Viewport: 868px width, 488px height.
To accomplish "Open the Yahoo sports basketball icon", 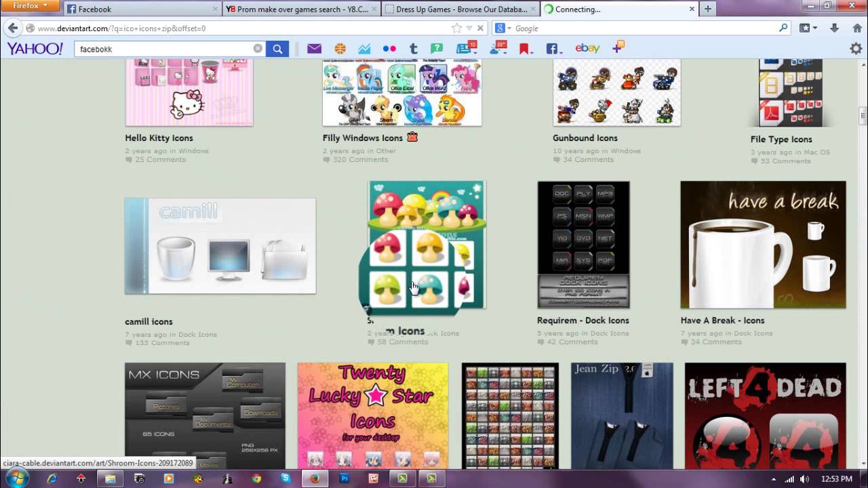I will coord(340,48).
